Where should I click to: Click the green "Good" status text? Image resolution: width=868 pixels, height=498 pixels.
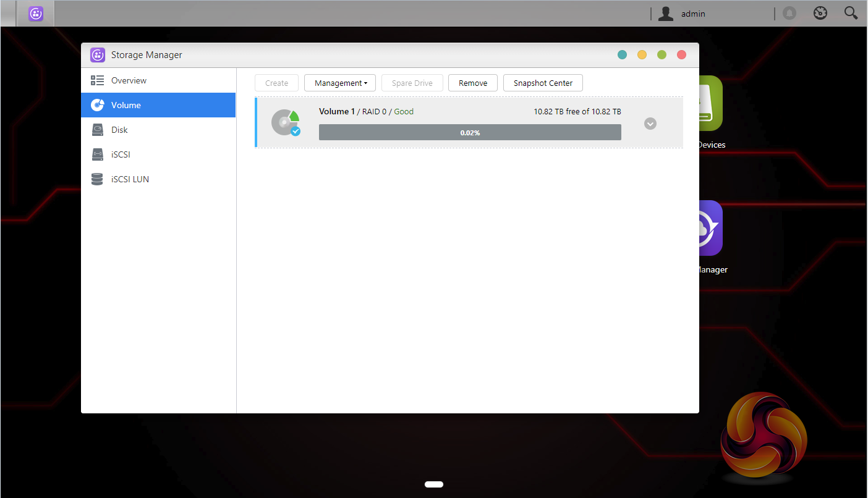(x=404, y=111)
